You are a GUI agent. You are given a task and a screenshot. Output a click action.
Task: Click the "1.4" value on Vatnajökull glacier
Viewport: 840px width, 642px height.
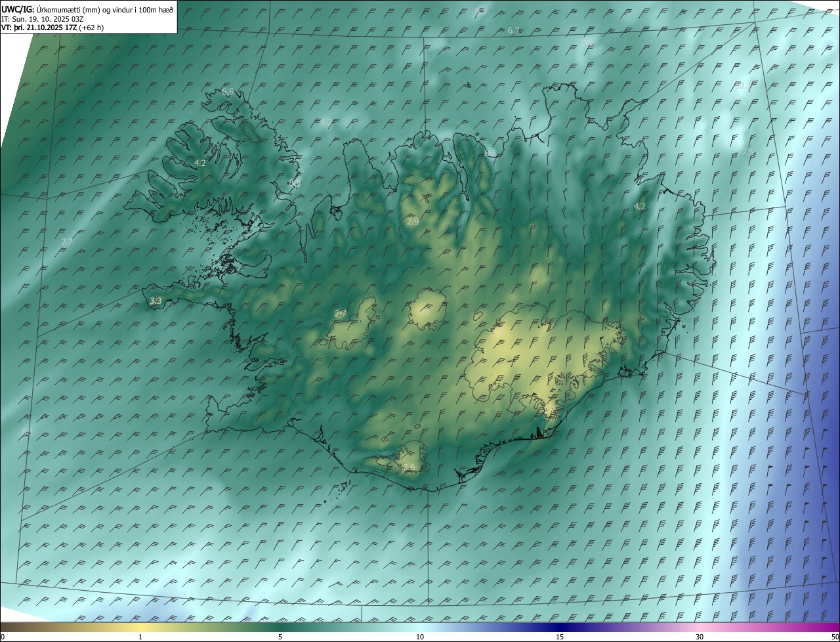[x=499, y=333]
